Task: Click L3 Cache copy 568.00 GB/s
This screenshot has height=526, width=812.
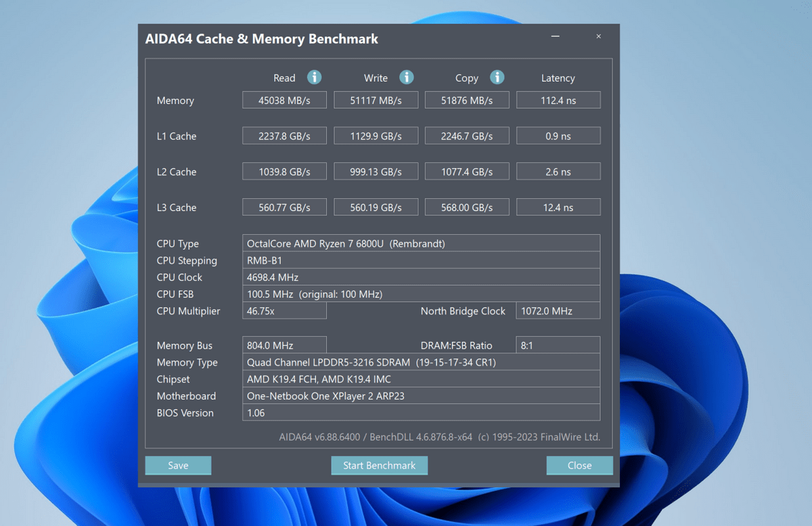Action: tap(467, 208)
